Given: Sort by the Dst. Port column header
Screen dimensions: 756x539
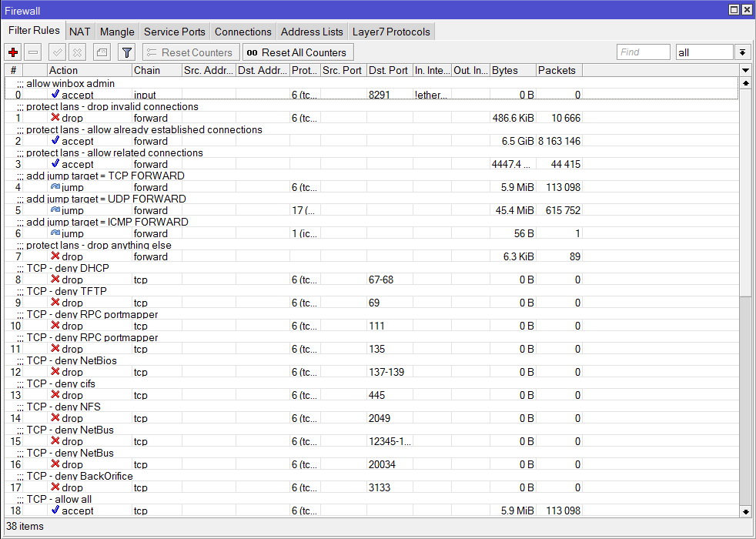Looking at the screenshot, I should [x=390, y=70].
